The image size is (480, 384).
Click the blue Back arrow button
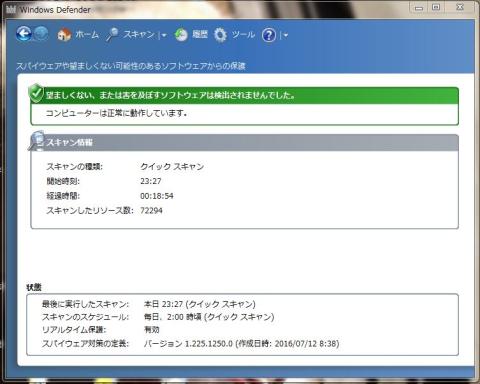pyautogui.click(x=24, y=34)
